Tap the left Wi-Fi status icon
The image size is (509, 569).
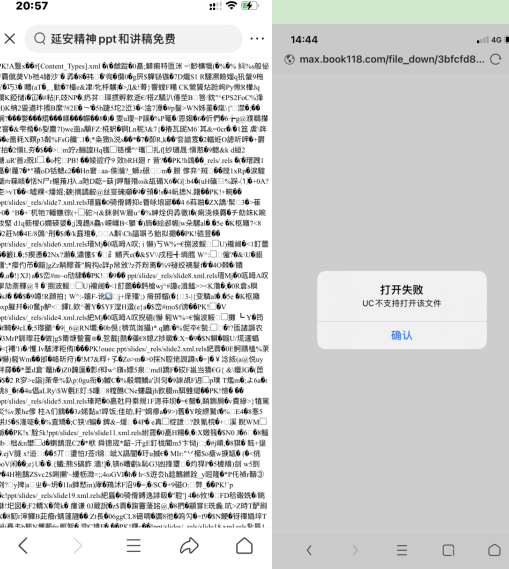pyautogui.click(x=231, y=5)
